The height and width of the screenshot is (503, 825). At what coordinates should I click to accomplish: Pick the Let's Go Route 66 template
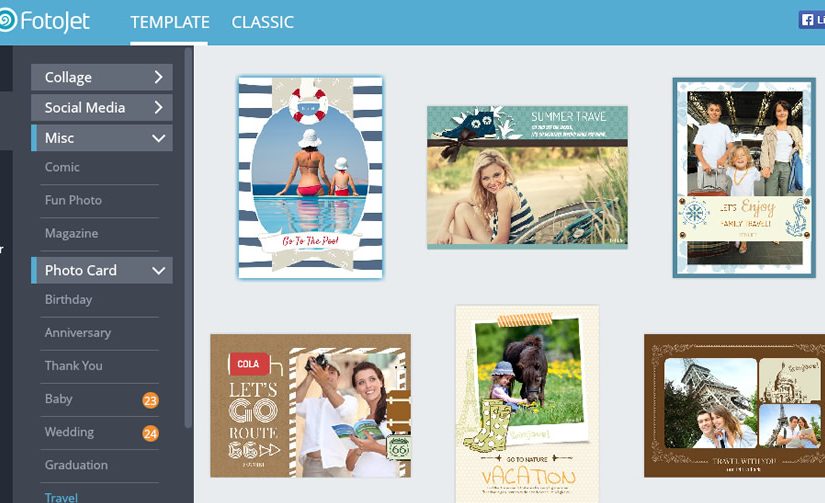click(x=310, y=406)
